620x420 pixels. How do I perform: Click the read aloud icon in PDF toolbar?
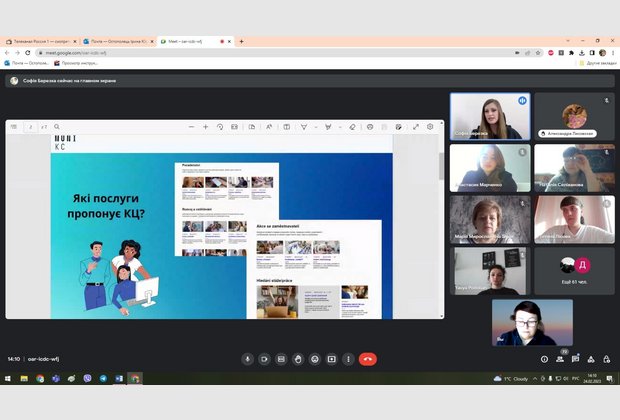(x=269, y=127)
